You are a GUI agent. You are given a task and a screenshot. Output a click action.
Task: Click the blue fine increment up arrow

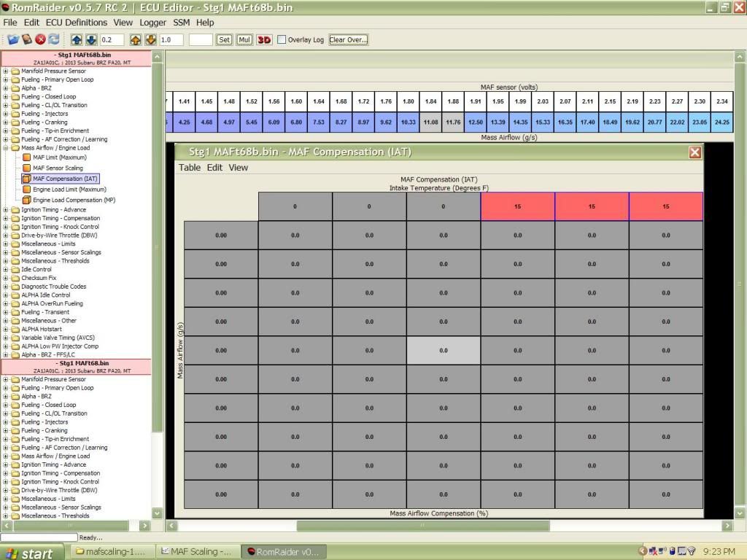[77, 39]
